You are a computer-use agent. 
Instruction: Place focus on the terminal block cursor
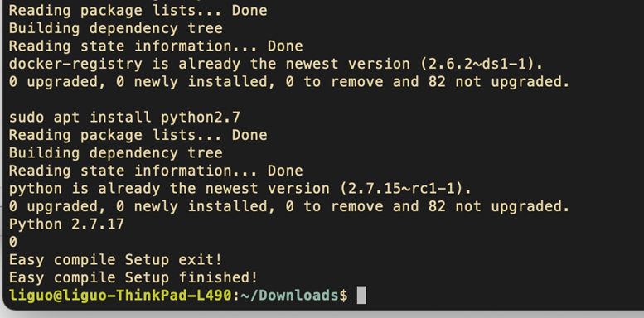pyautogui.click(x=361, y=296)
